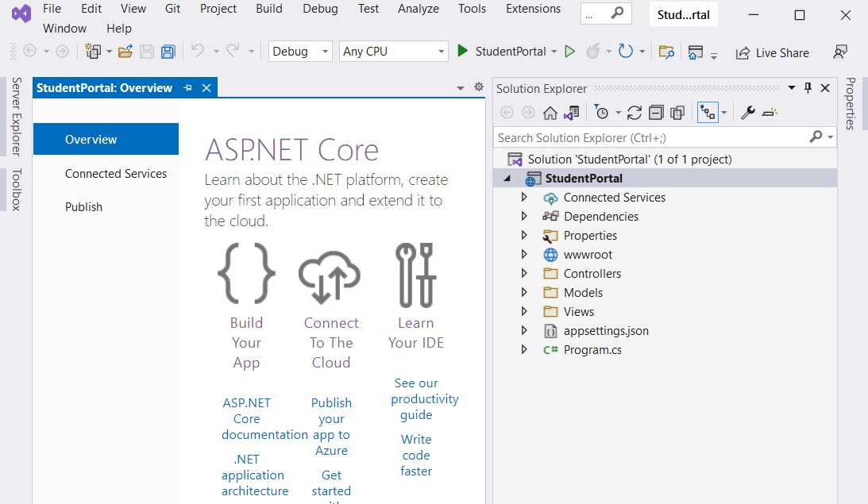Viewport: 868px width, 504px height.
Task: Click the browser window icon in the toolbar
Action: pyautogui.click(x=696, y=52)
